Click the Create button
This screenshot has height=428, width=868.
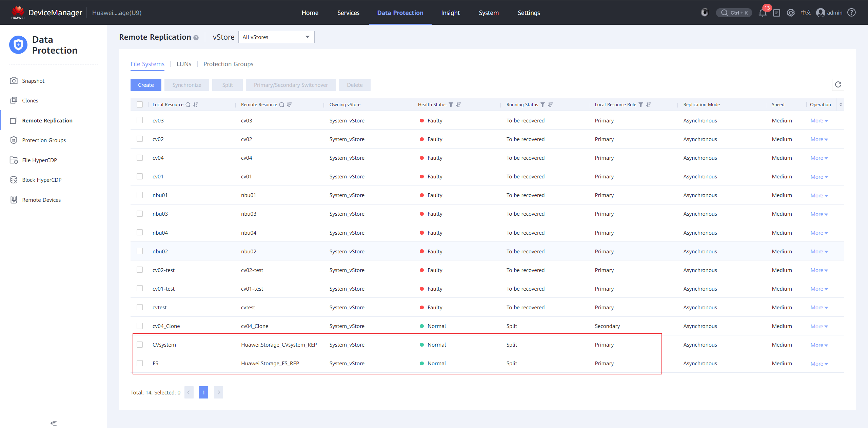click(x=146, y=85)
